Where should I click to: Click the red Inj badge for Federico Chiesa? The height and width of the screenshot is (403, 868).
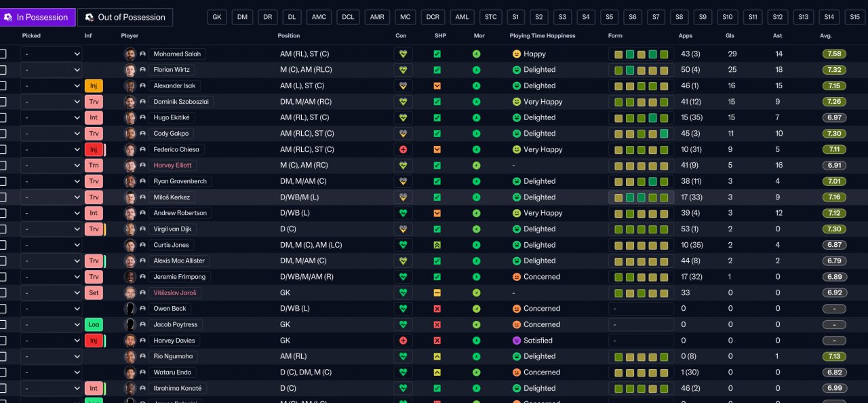94,149
